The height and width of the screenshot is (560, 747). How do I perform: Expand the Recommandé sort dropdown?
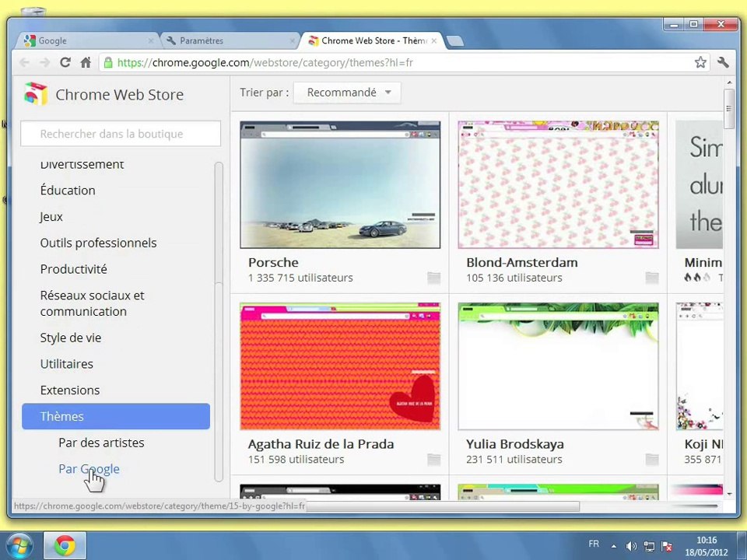tap(348, 93)
